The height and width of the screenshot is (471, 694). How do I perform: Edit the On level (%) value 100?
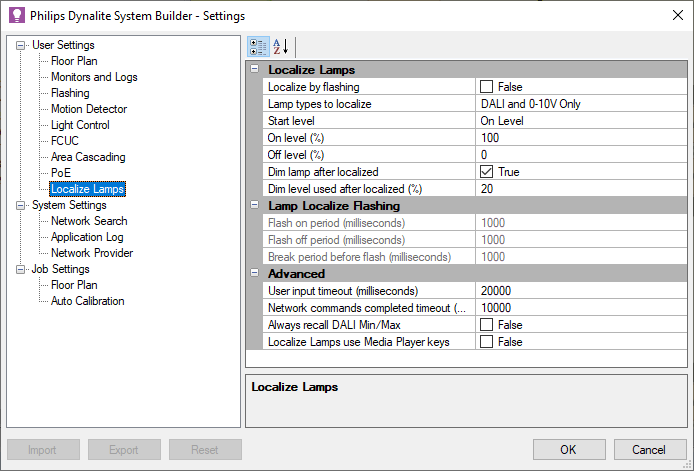[581, 138]
